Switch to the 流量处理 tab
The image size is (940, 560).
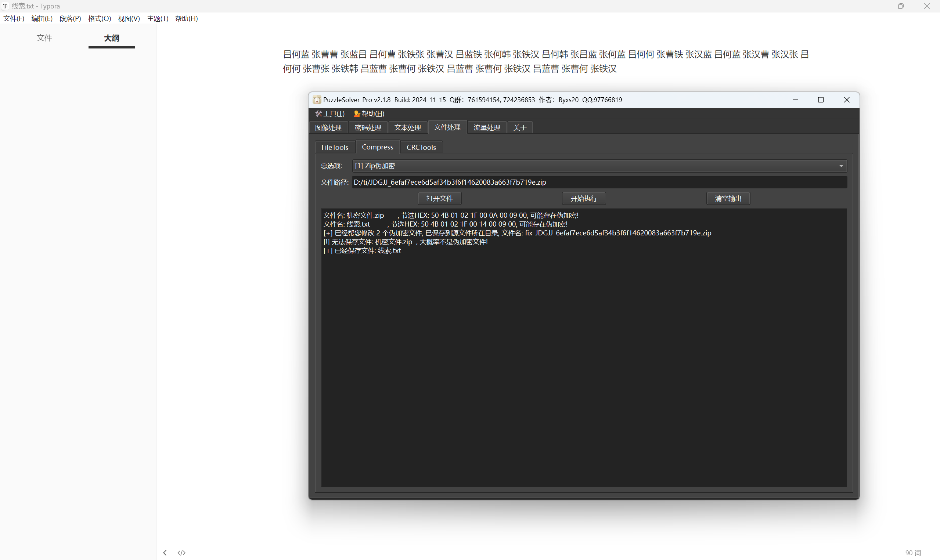(x=487, y=127)
